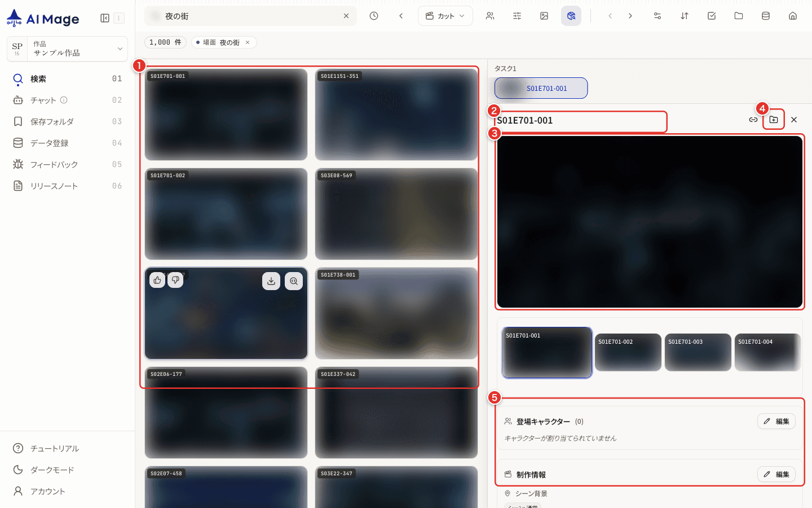The image size is (812, 508).
Task: Select 検索 in the sidebar
Action: (67, 78)
